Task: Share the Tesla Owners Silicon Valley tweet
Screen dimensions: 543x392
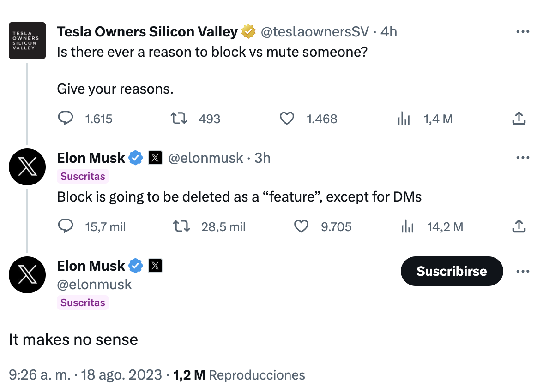Action: tap(519, 119)
